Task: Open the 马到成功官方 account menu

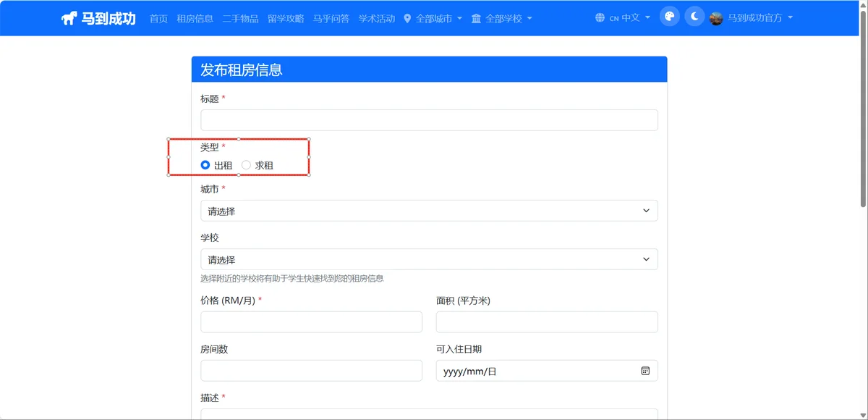Action: (x=751, y=18)
